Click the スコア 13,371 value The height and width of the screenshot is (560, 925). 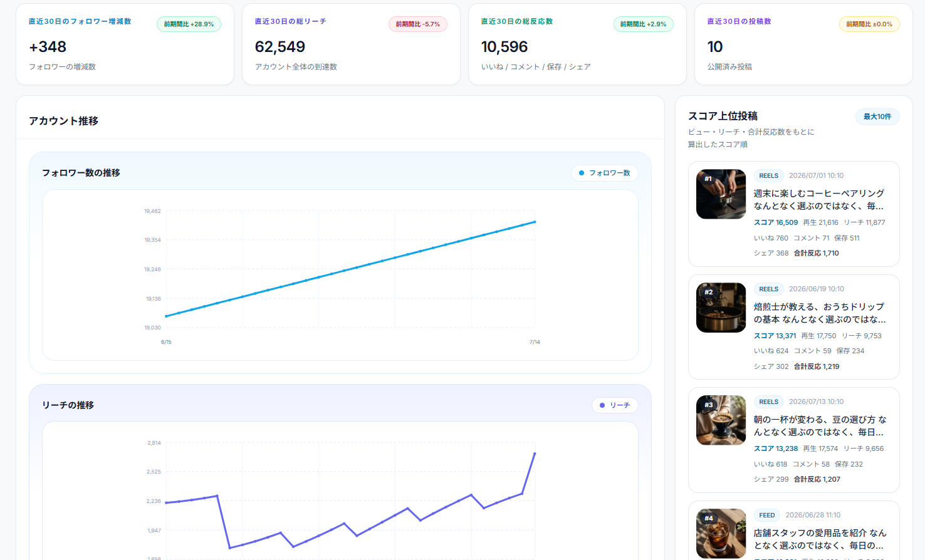coord(775,336)
